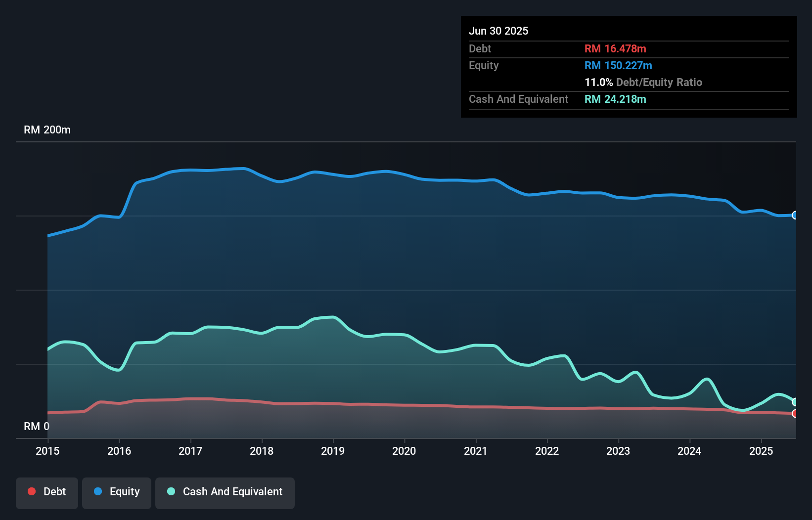This screenshot has height=520, width=812.
Task: Click the teal Cash And Equivalent legend dot
Action: (171, 491)
